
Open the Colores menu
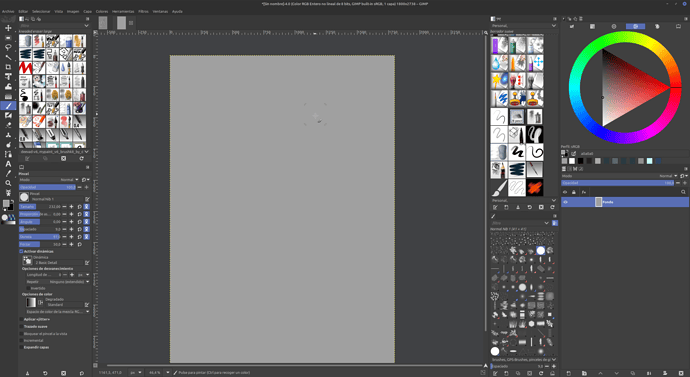pyautogui.click(x=102, y=11)
